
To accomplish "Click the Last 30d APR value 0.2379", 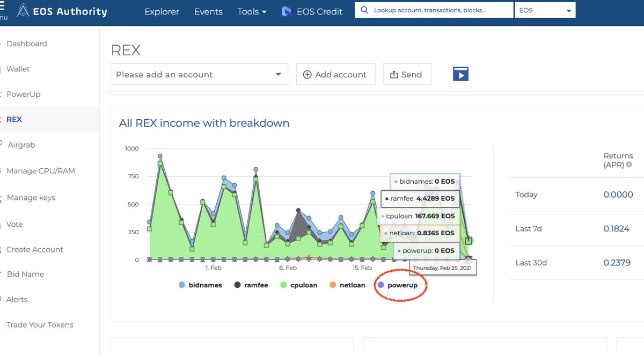I will (x=617, y=263).
